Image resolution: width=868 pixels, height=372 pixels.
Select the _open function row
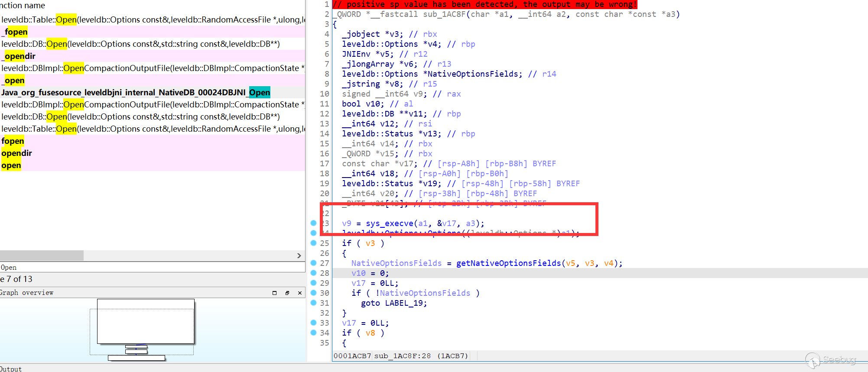coord(153,80)
